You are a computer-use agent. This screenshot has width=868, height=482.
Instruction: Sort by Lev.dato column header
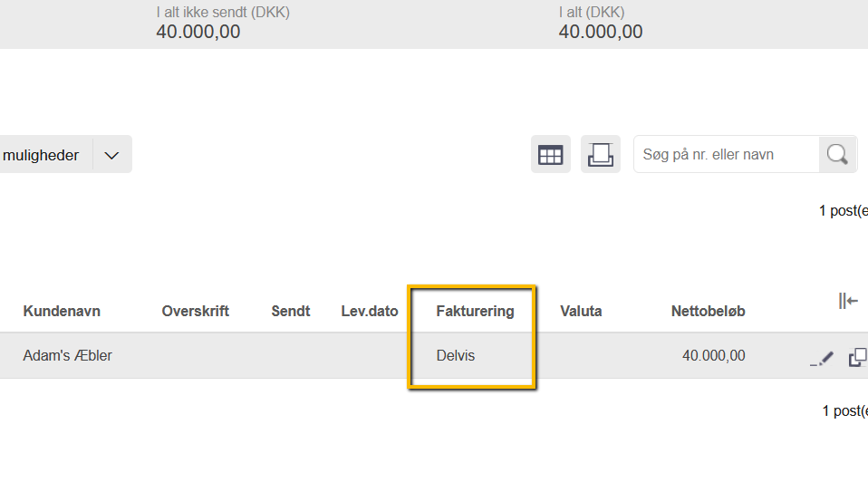370,311
